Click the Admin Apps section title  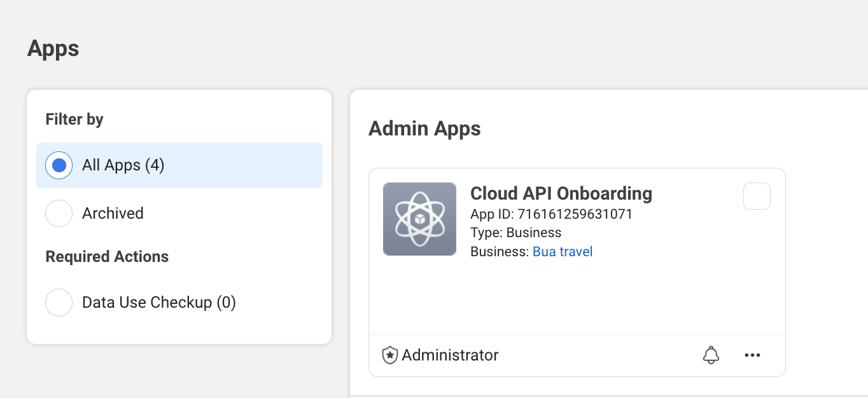coord(424,128)
